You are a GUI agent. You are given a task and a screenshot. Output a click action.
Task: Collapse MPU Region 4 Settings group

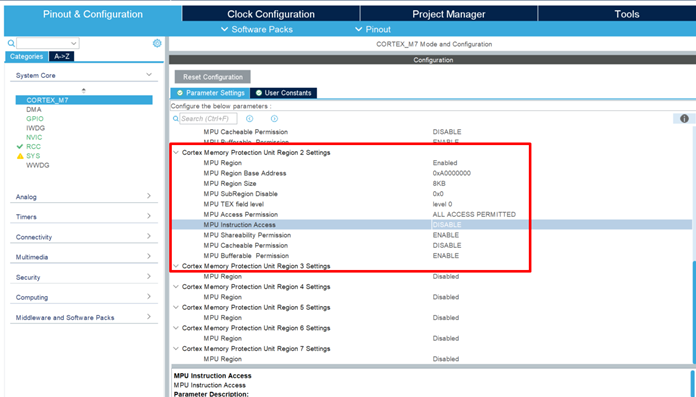pos(176,286)
